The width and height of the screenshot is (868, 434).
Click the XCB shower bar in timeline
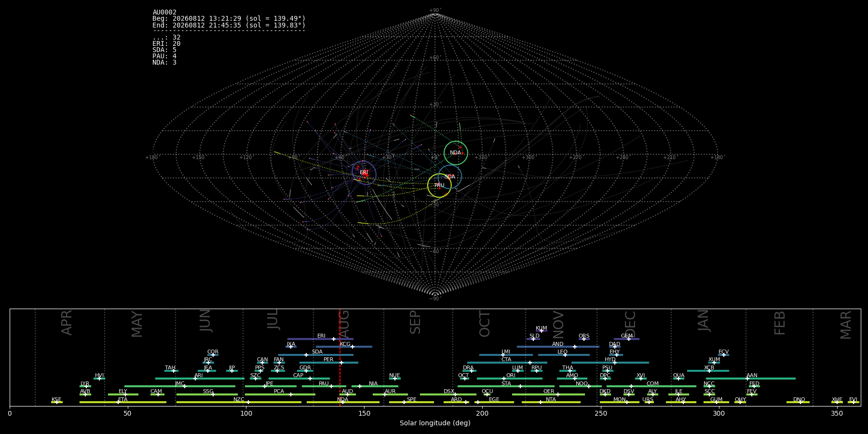708,371
